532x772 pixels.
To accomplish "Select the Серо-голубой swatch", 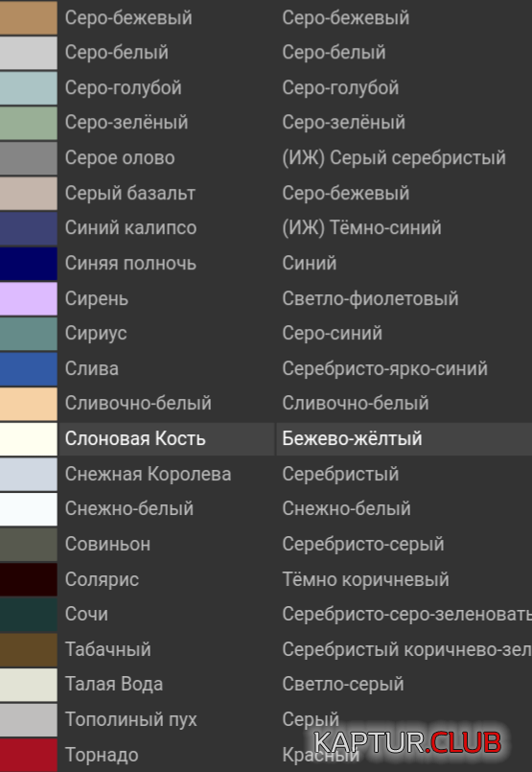I will pyautogui.click(x=29, y=88).
